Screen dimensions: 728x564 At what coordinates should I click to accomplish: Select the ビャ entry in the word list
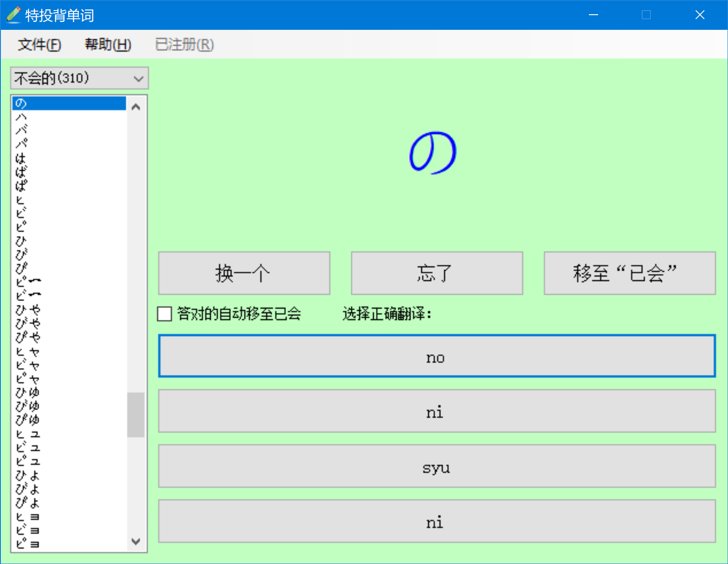[69, 365]
